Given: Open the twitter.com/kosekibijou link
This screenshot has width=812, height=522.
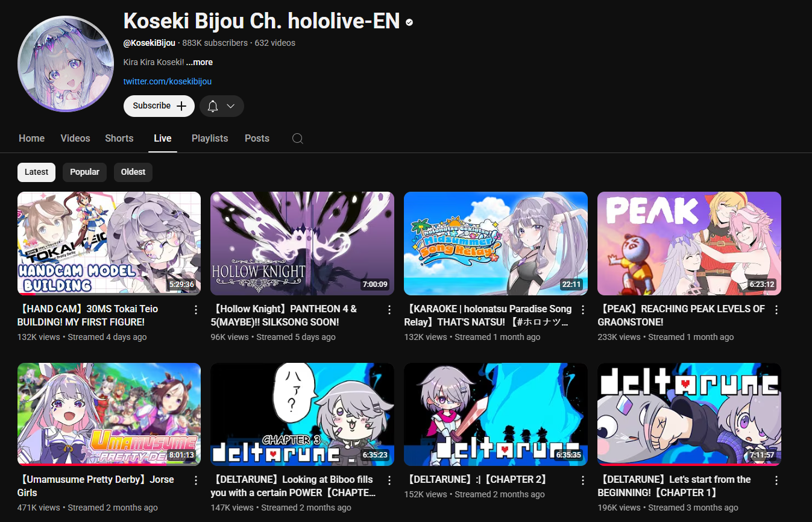Looking at the screenshot, I should click(x=168, y=81).
